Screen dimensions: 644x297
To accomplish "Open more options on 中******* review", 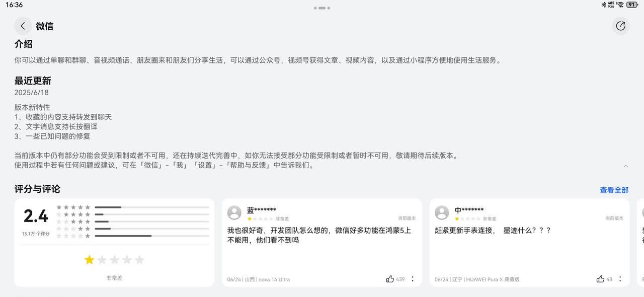I will pos(620,279).
